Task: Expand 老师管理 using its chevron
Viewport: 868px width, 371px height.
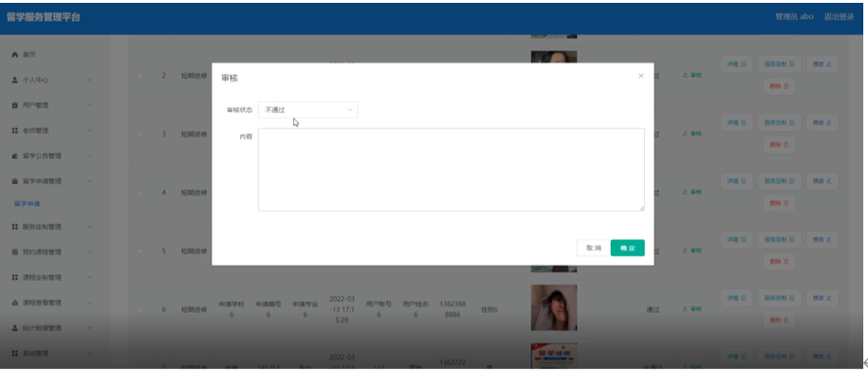Action: [x=89, y=131]
